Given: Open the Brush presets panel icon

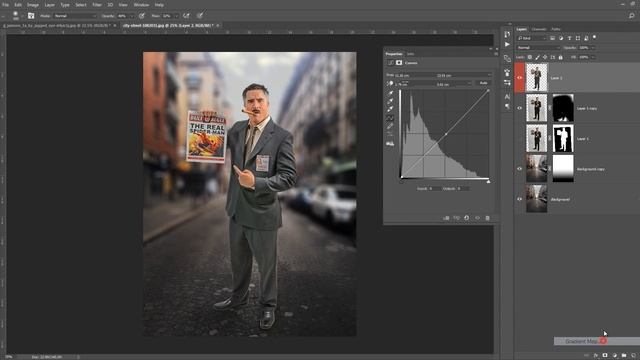Looking at the screenshot, I should [507, 73].
